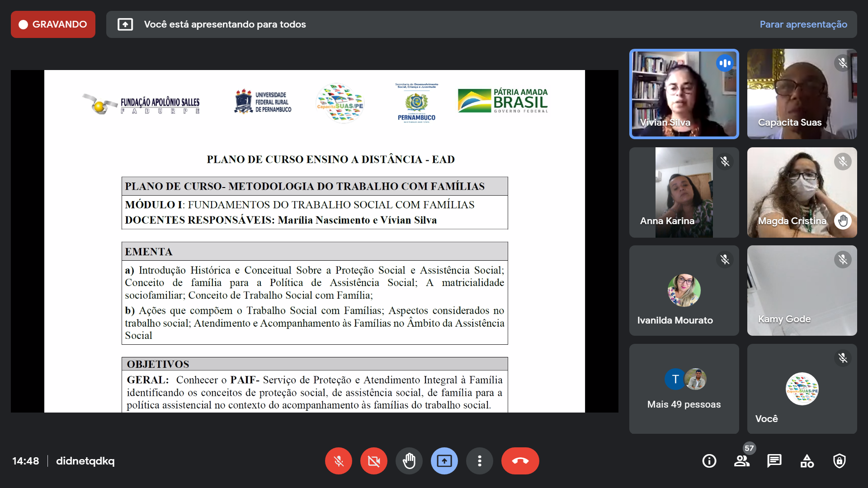The image size is (868, 488).
Task: Select the Capacita Suas video tile
Action: pyautogui.click(x=802, y=94)
